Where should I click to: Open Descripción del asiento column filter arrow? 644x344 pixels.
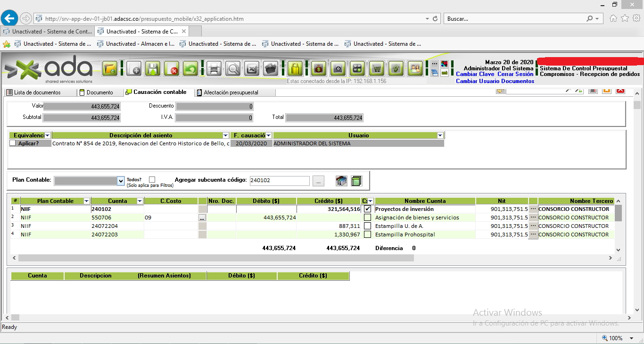coord(225,135)
